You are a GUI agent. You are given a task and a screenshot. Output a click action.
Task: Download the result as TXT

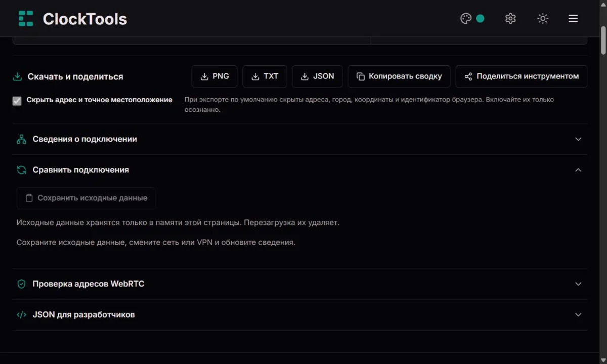tap(265, 76)
